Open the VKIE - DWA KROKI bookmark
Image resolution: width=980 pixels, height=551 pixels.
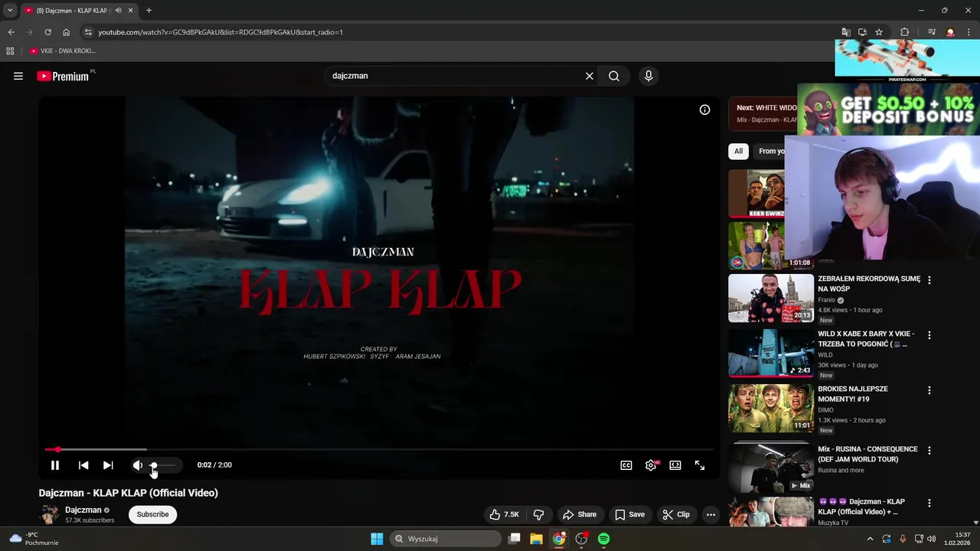(64, 51)
